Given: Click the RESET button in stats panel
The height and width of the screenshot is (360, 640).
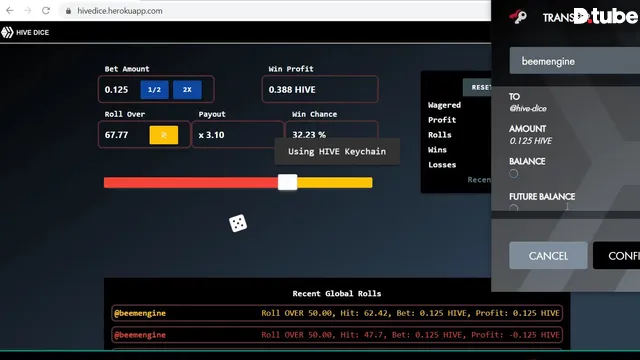Looking at the screenshot, I should [x=477, y=87].
